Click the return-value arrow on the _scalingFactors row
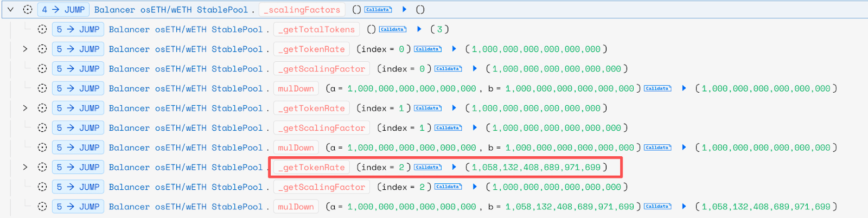Image resolution: width=868 pixels, height=218 pixels. pos(405,10)
